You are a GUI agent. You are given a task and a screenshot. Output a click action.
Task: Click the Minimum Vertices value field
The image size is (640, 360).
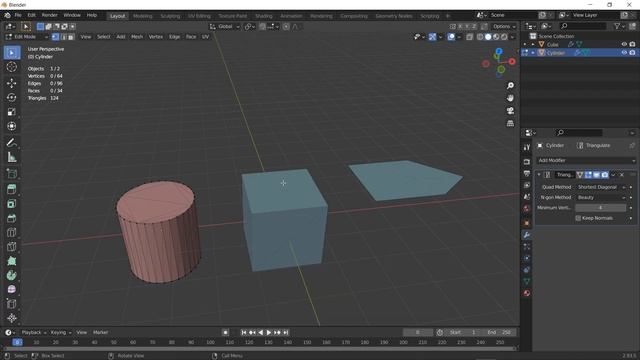click(600, 208)
